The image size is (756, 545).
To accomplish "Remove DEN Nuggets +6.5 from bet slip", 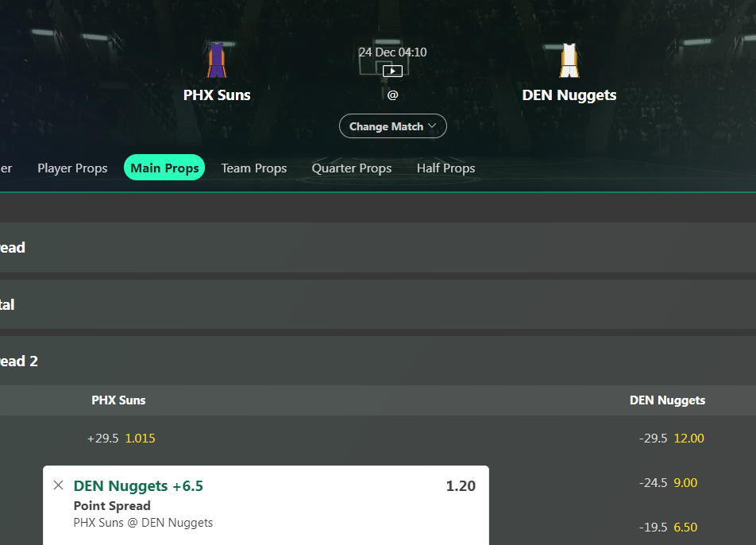I will pyautogui.click(x=58, y=485).
